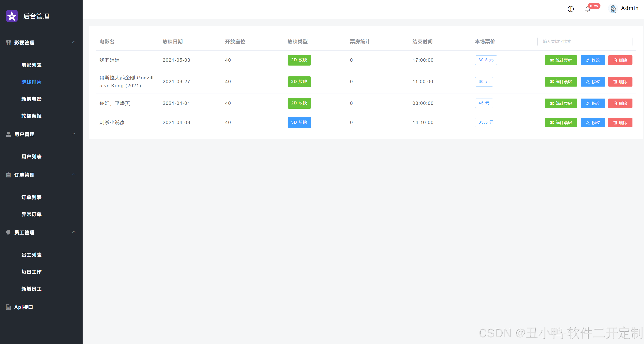The image size is (644, 344).
Task: Click the Admin avatar image
Action: [613, 9]
